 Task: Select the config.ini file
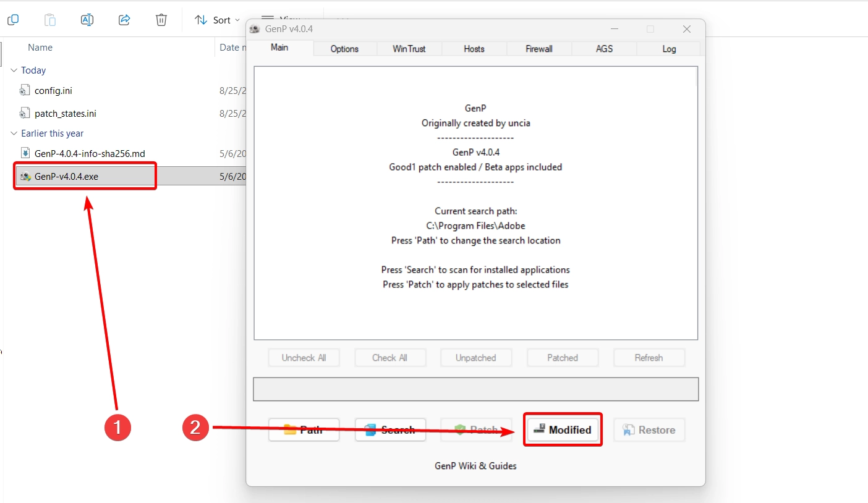pyautogui.click(x=53, y=91)
